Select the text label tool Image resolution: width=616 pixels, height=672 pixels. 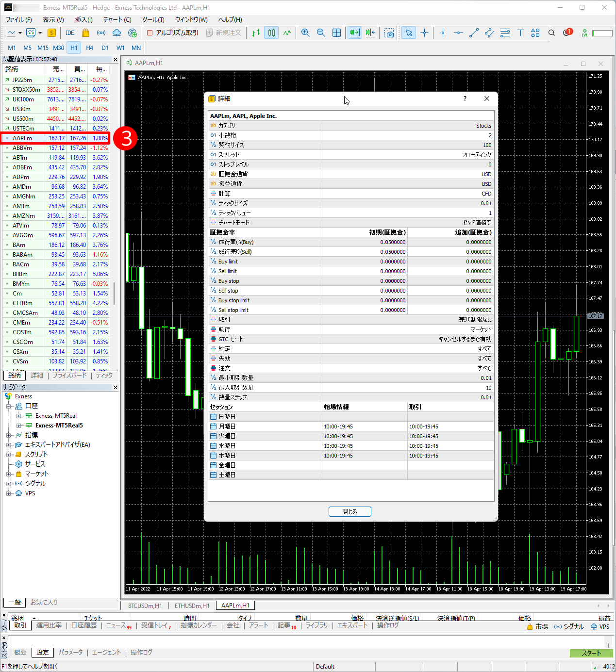(x=520, y=33)
